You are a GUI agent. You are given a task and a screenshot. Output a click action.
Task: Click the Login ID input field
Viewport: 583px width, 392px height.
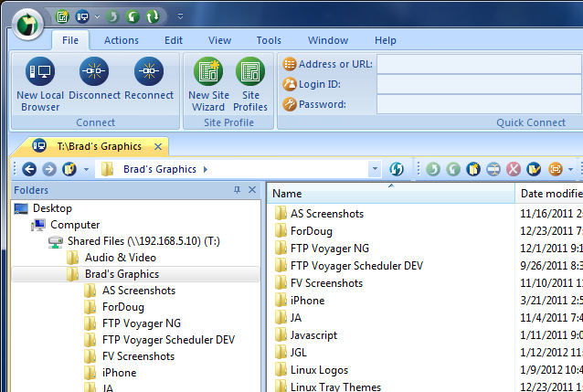(480, 84)
